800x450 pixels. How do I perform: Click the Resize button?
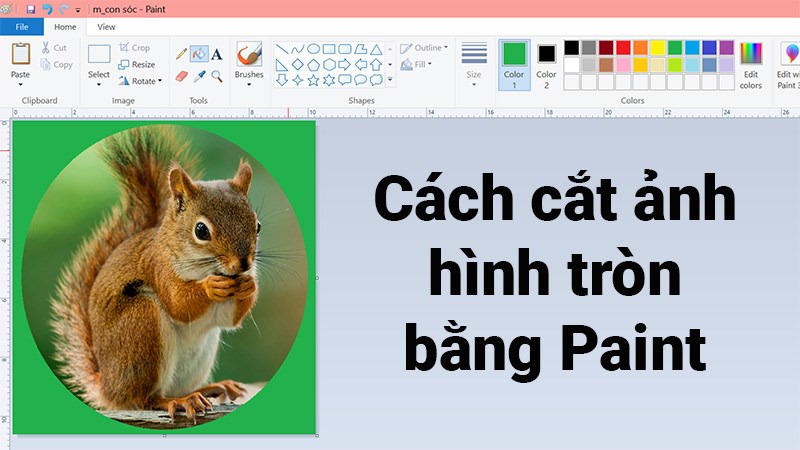point(137,64)
